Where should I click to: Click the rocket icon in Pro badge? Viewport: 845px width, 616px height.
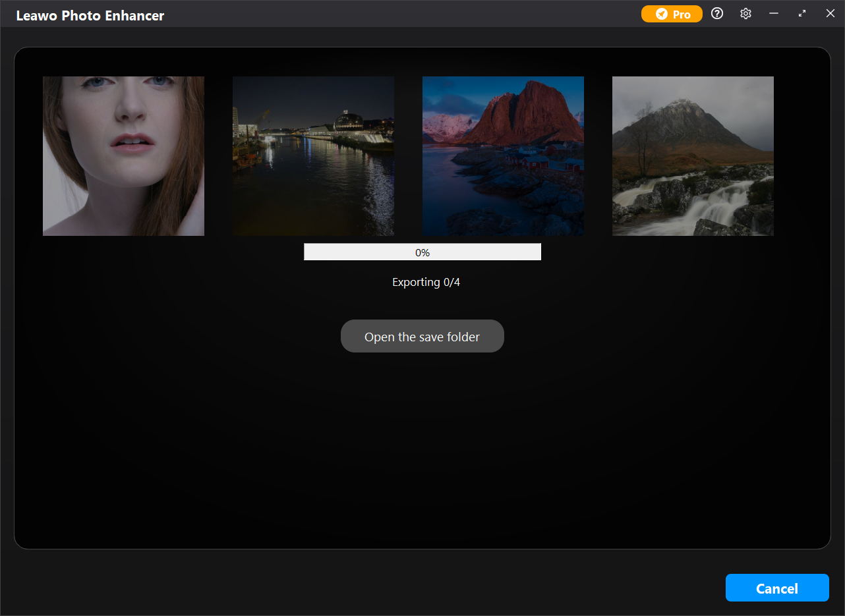[x=661, y=14]
